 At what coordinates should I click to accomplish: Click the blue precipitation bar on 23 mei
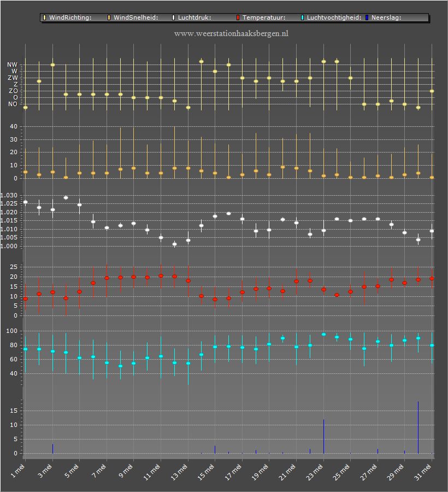[x=324, y=436]
